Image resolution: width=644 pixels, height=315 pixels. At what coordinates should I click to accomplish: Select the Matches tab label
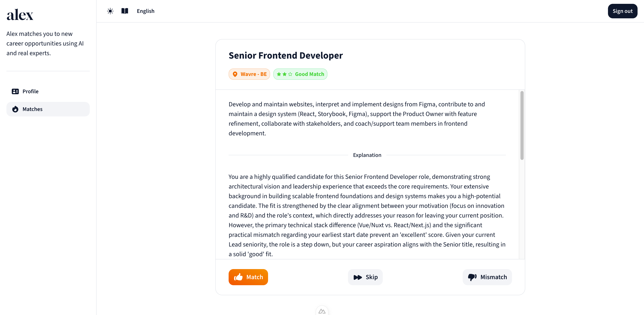click(32, 109)
